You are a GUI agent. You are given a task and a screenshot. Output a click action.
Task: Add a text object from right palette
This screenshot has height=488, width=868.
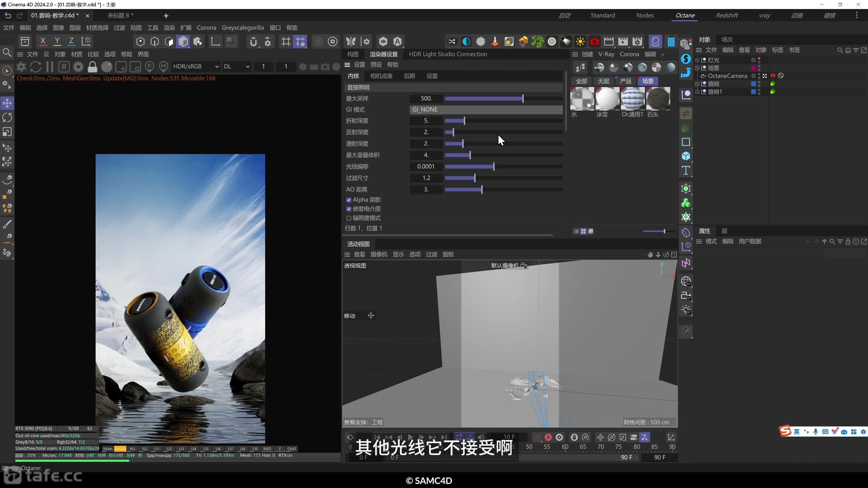[686, 170]
